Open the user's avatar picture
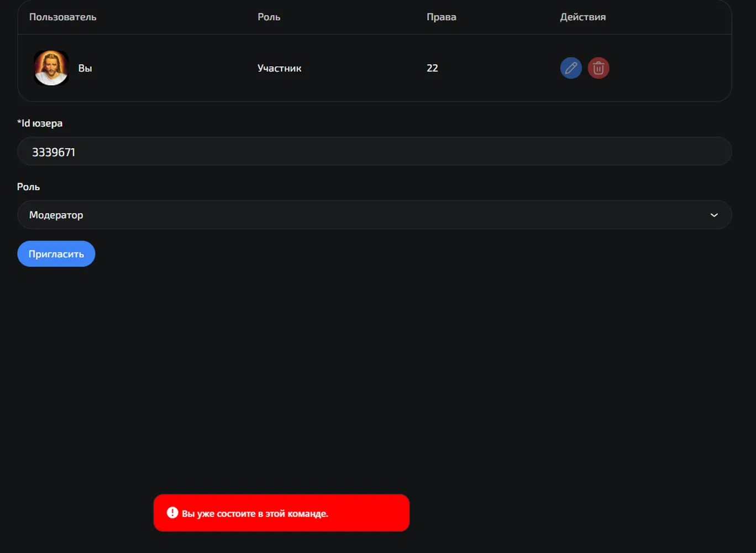Screen dimensions: 756x553 [51, 68]
